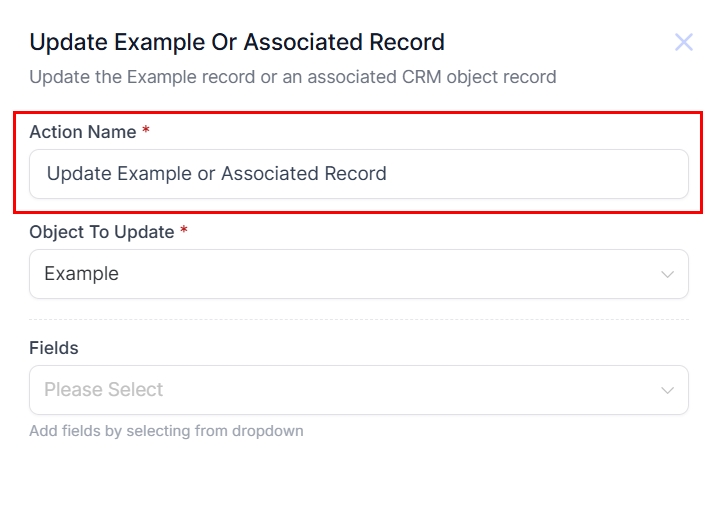
Task: Click the empty area below the helper text
Action: click(x=358, y=480)
